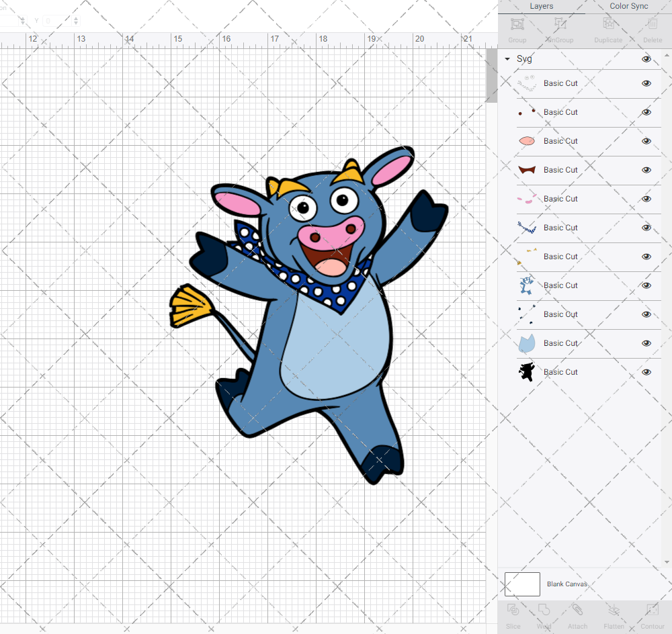Click the canvas vertical scrollbar thumb
Image resolution: width=672 pixels, height=634 pixels.
(492, 76)
